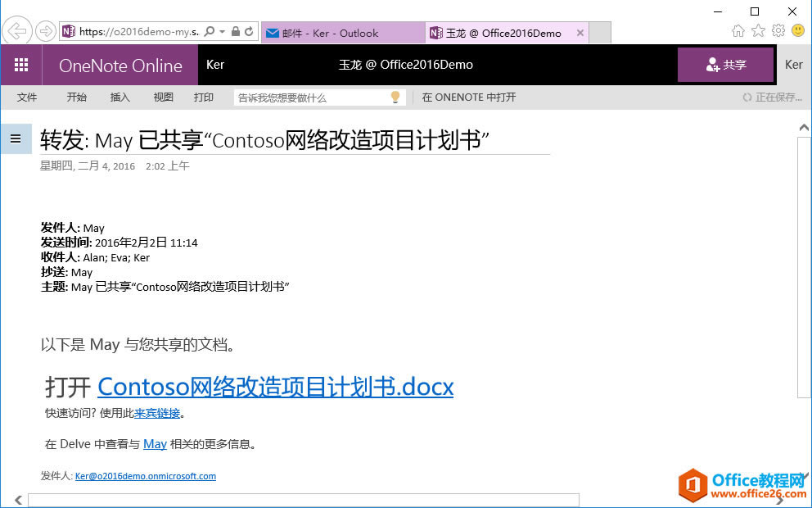This screenshot has width=812, height=508.
Task: Click the 共享 sharing button with person icon
Action: coord(726,64)
